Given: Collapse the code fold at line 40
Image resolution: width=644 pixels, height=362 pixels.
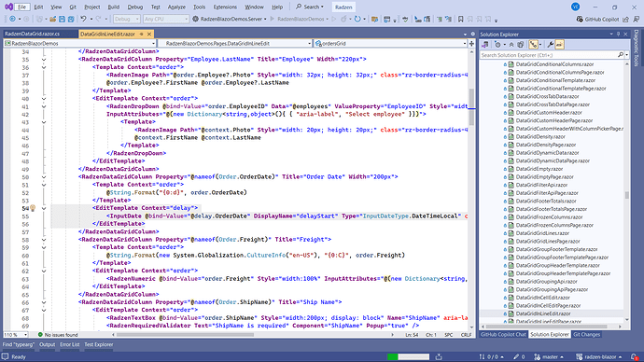Looking at the screenshot, I should [44, 99].
